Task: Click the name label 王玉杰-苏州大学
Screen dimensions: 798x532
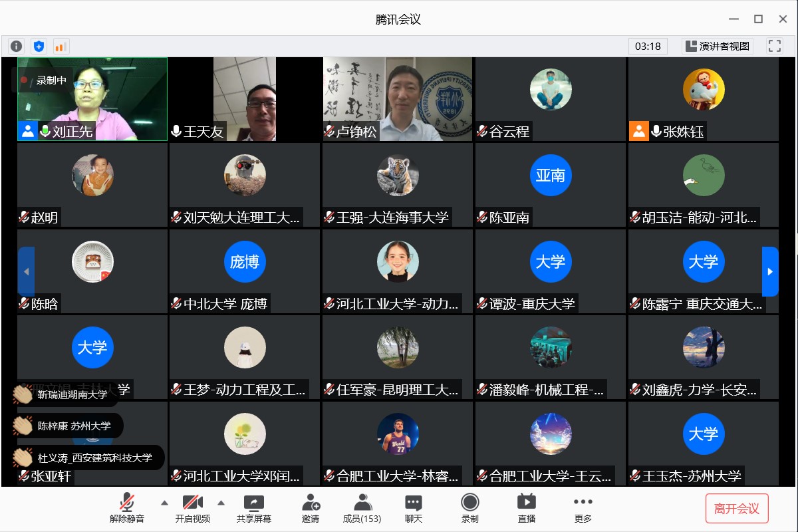Action: pyautogui.click(x=692, y=476)
